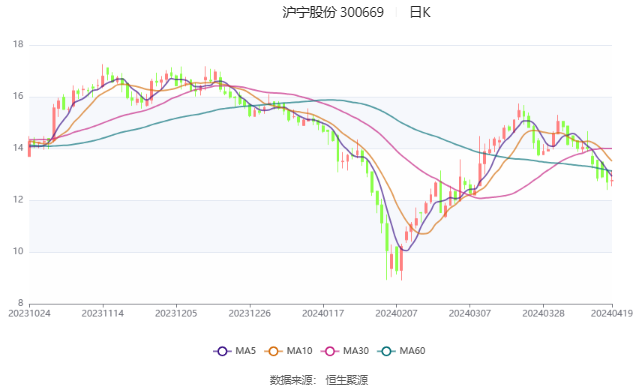Image resolution: width=637 pixels, height=387 pixels.
Task: Hide the MA5 line via its label
Action: (245, 351)
